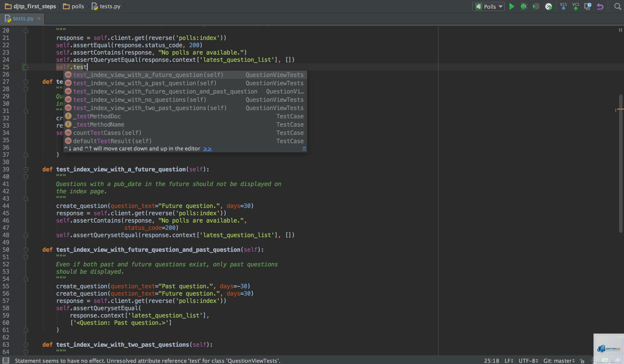Revert changes with the purple arrow icon

pyautogui.click(x=600, y=6)
